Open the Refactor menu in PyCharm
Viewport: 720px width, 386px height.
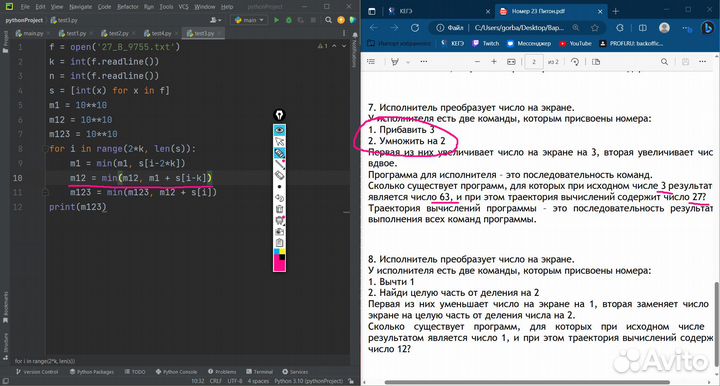point(128,7)
